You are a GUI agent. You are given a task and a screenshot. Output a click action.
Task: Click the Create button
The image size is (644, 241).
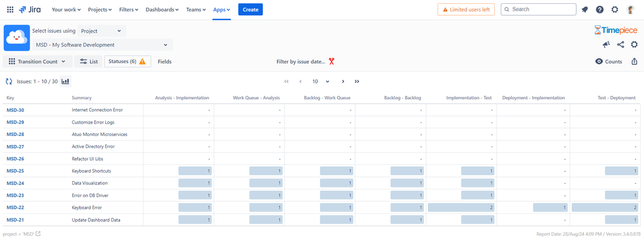250,10
